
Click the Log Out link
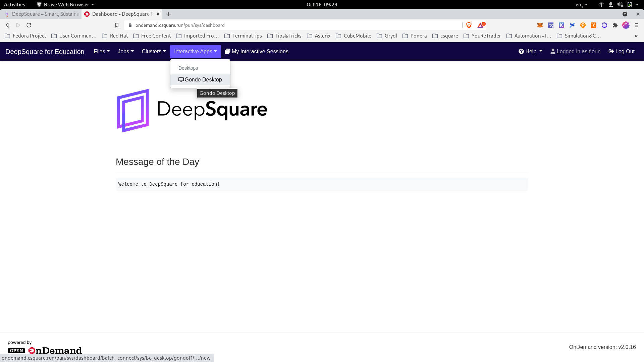[x=622, y=52]
